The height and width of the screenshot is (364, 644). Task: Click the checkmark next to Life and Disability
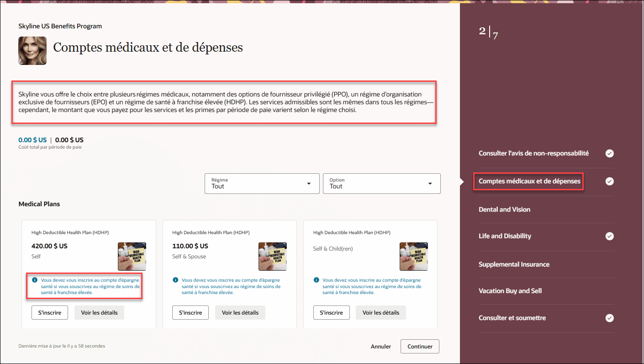(609, 236)
